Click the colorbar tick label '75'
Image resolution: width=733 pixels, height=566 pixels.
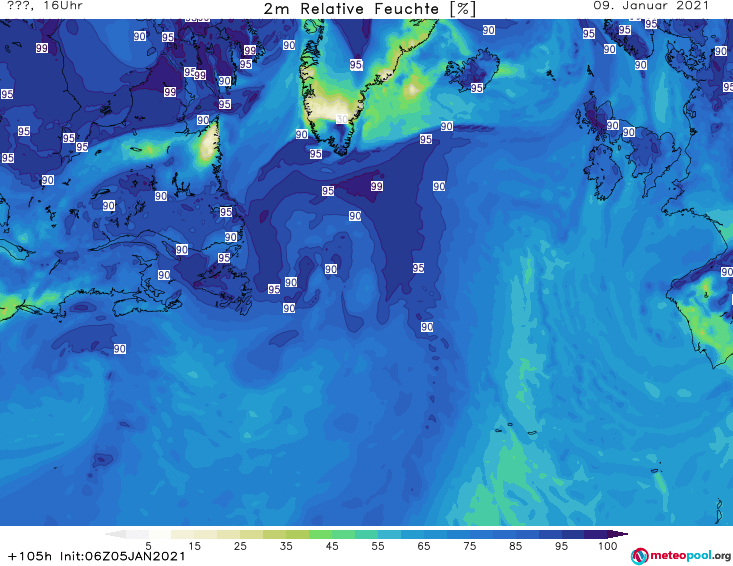coord(470,546)
